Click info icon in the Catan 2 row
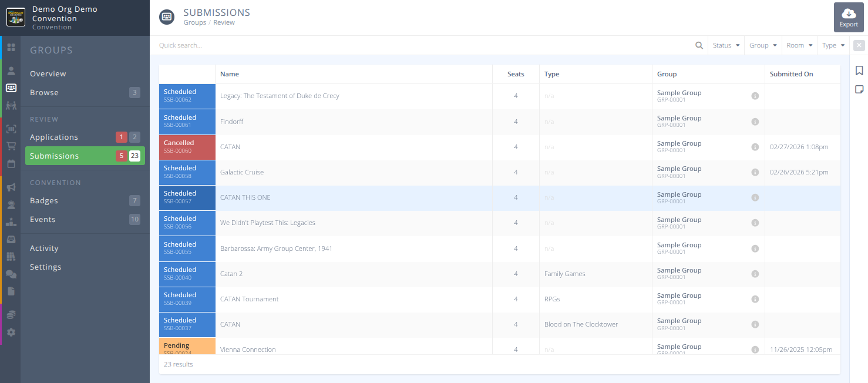 click(x=755, y=274)
